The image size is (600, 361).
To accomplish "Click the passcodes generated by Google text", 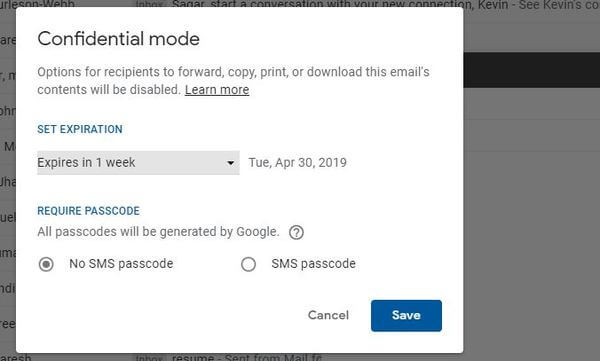I will 158,232.
